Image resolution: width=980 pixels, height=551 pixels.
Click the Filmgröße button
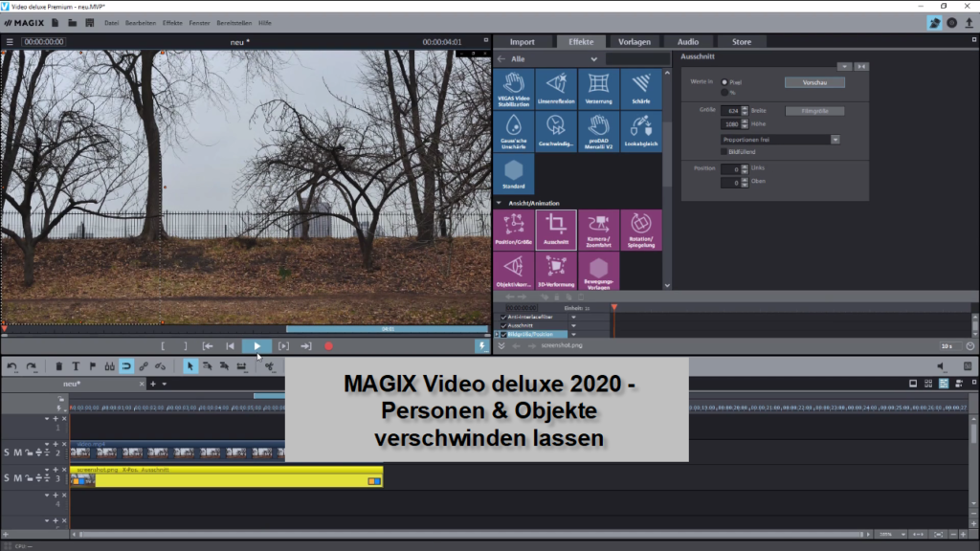pos(815,111)
